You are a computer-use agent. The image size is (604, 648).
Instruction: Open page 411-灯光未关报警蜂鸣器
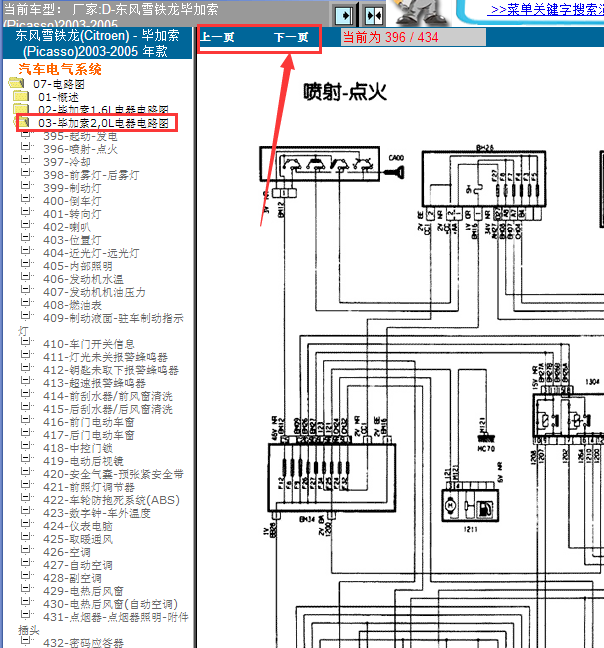click(105, 357)
